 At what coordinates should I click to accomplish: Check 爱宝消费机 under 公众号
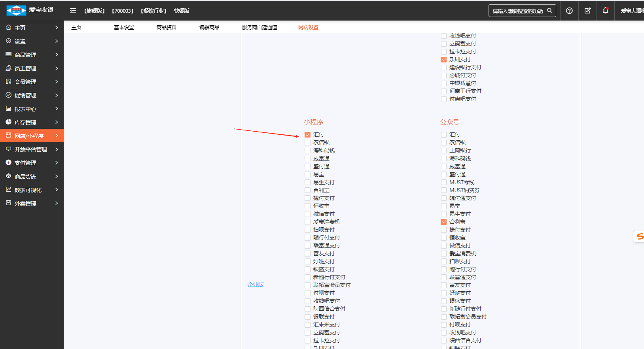444,253
